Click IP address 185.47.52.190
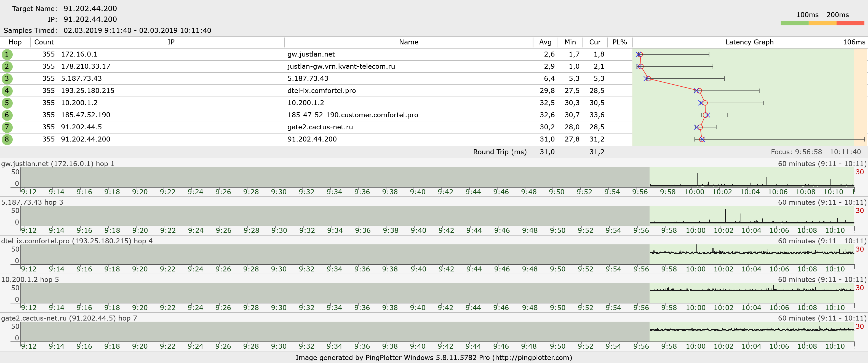 tap(86, 115)
